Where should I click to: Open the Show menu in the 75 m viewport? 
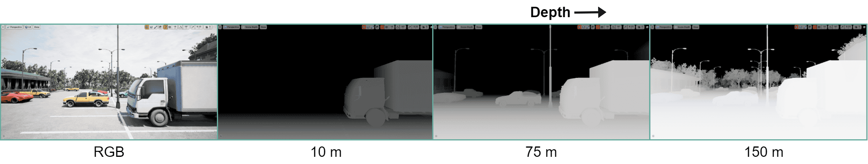478,27
